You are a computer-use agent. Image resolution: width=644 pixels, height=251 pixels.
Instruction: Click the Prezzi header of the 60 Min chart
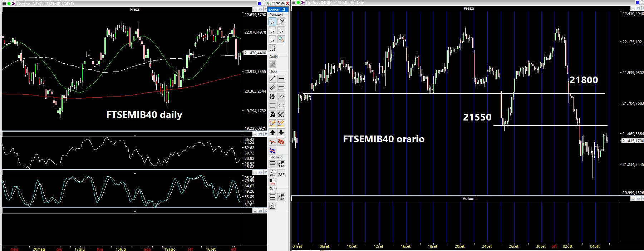click(469, 8)
